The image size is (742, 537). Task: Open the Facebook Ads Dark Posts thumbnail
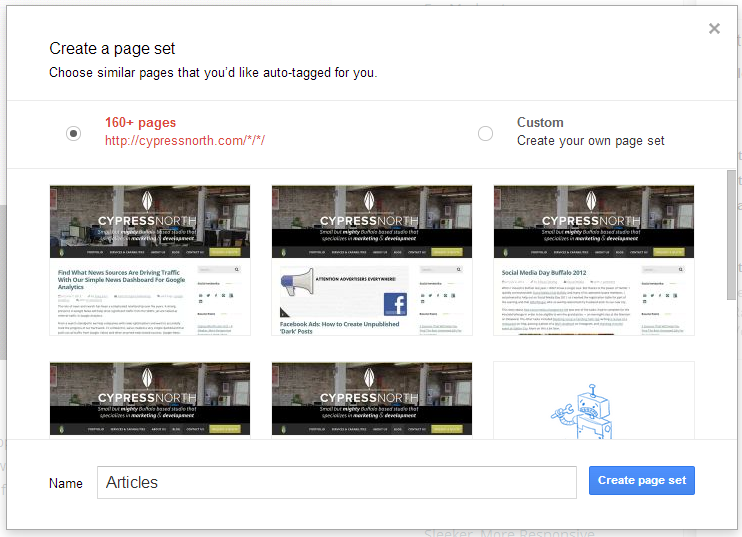tap(372, 260)
